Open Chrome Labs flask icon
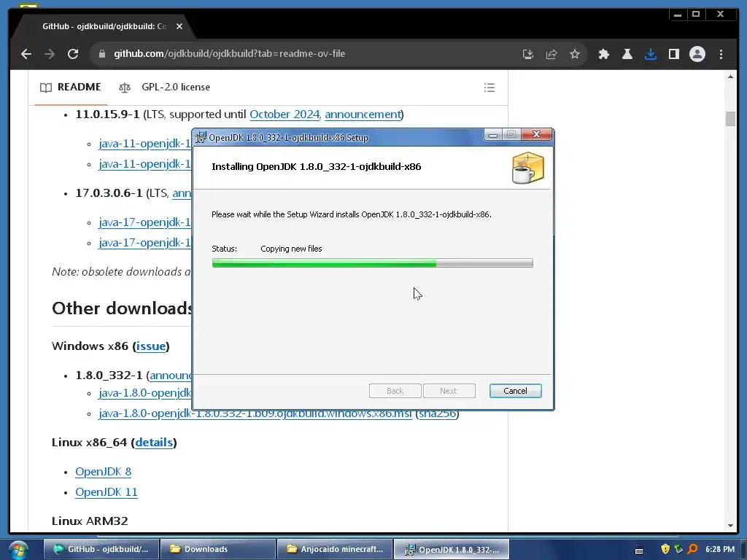Image resolution: width=747 pixels, height=560 pixels. click(627, 54)
